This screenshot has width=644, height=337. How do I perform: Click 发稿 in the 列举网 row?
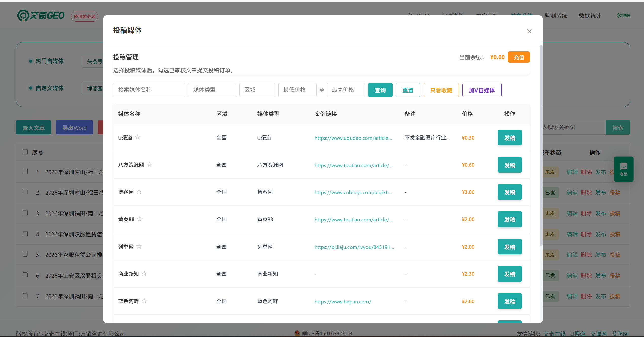coord(510,247)
